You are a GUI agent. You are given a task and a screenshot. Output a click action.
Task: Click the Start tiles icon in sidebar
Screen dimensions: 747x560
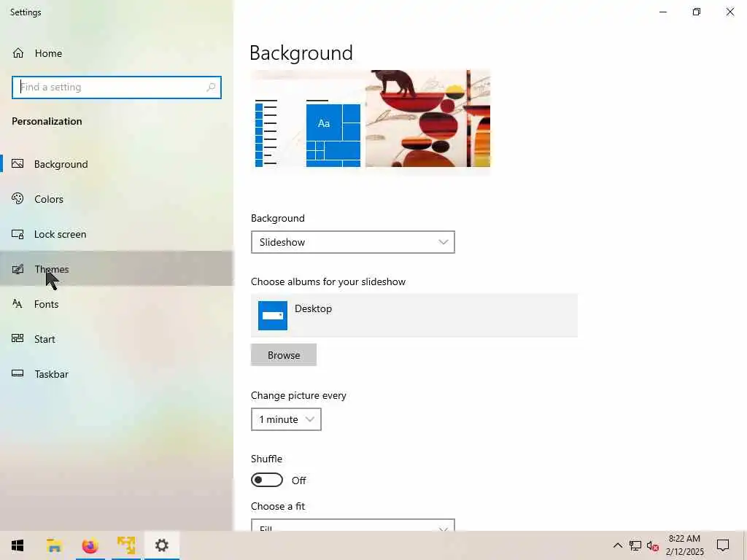coord(18,338)
